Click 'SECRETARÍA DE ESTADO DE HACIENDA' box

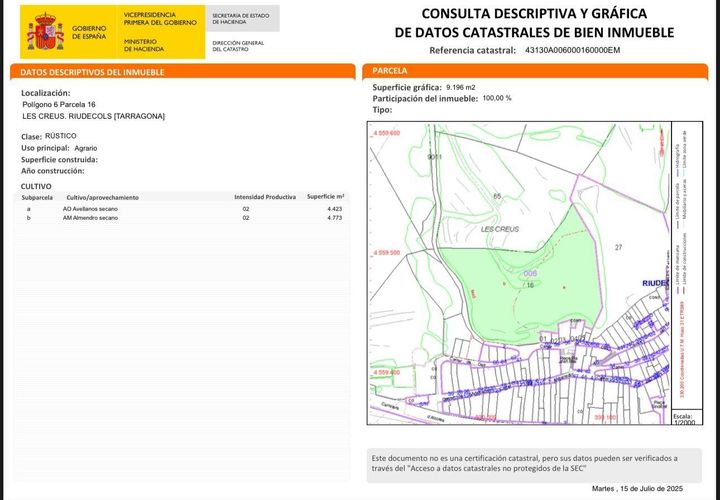coord(242,18)
